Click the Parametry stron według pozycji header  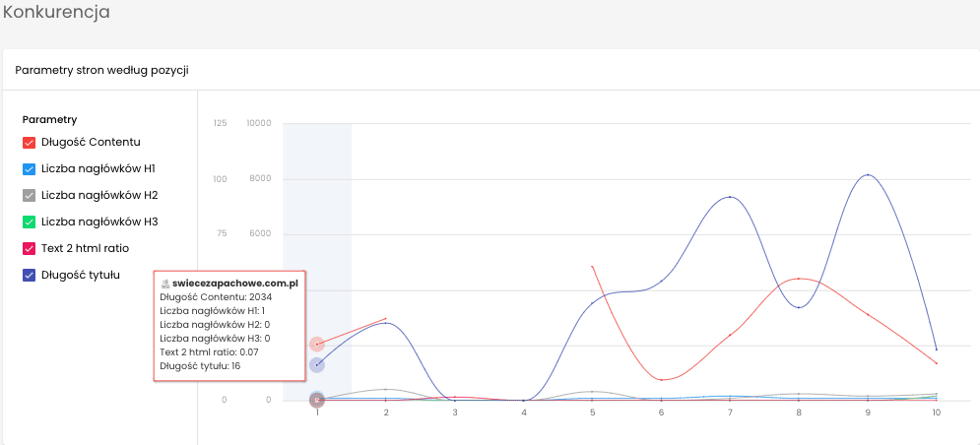(101, 71)
